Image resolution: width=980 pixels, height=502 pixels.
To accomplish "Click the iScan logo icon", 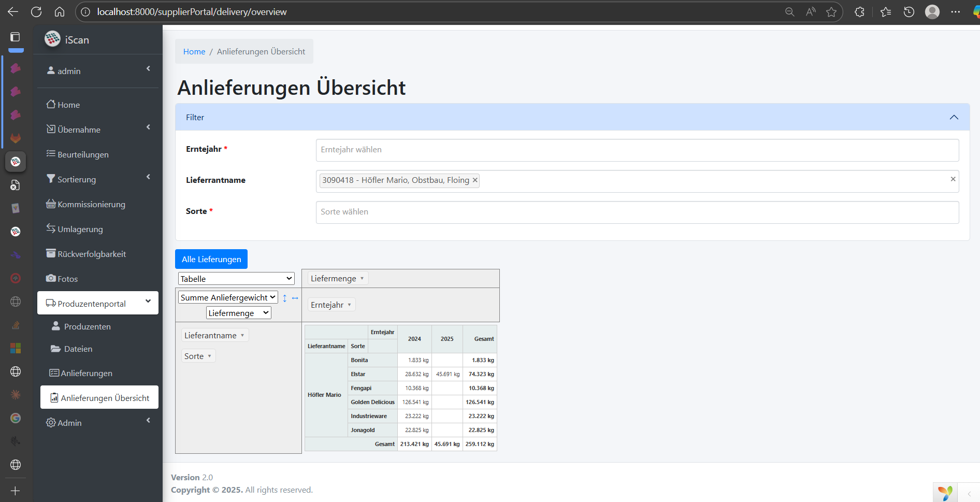I will pyautogui.click(x=52, y=39).
